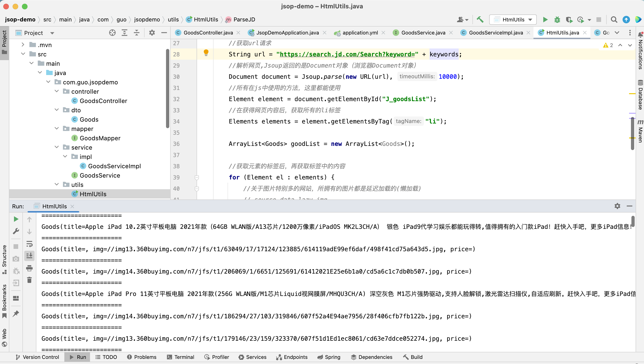Click the run console vertical scrollbar
Screen dimensions: 644x364
[633, 221]
